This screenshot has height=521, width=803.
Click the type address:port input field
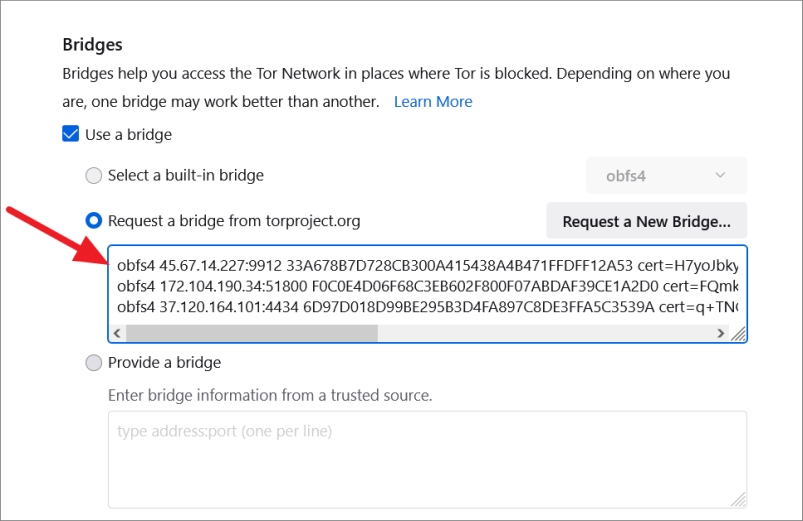tap(427, 458)
